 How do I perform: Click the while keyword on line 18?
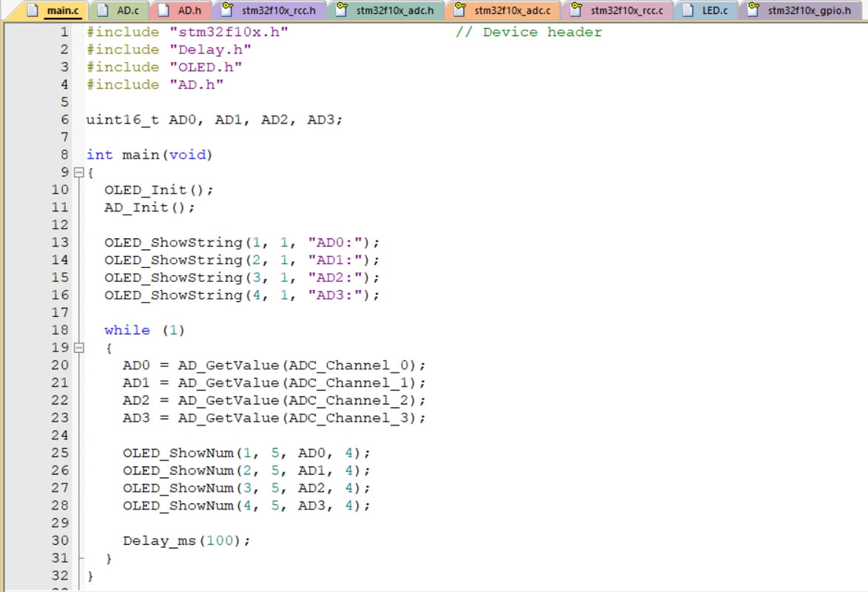click(x=127, y=330)
